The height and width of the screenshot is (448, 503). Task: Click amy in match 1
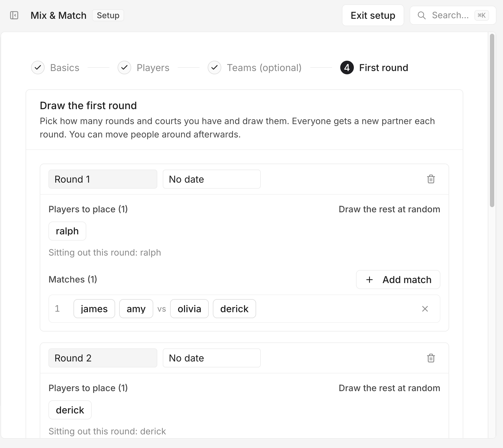[x=136, y=309]
